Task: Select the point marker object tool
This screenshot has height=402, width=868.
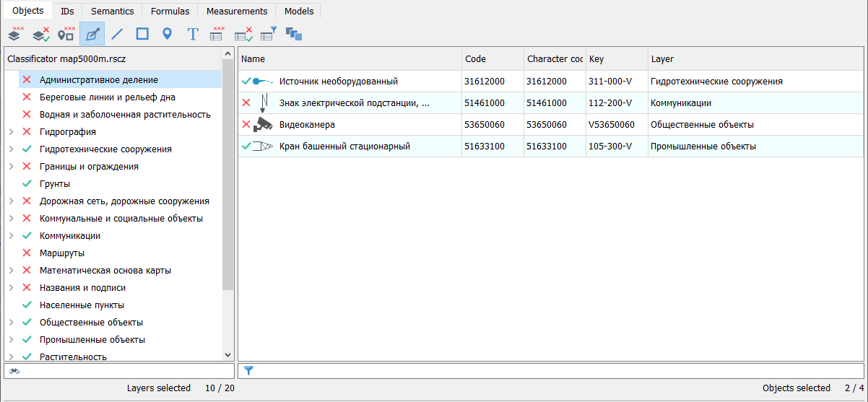Action: pyautogui.click(x=167, y=33)
